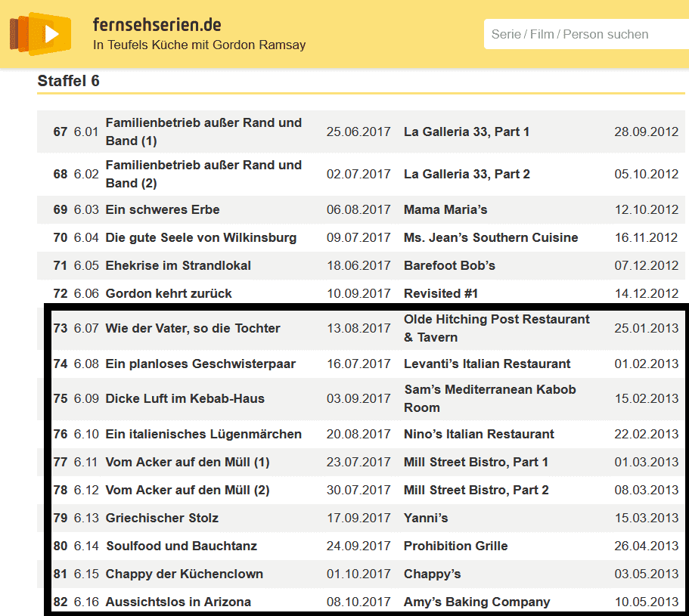
Task: Click original title 'Levanti's Italian Restaurant'
Action: pyautogui.click(x=487, y=364)
